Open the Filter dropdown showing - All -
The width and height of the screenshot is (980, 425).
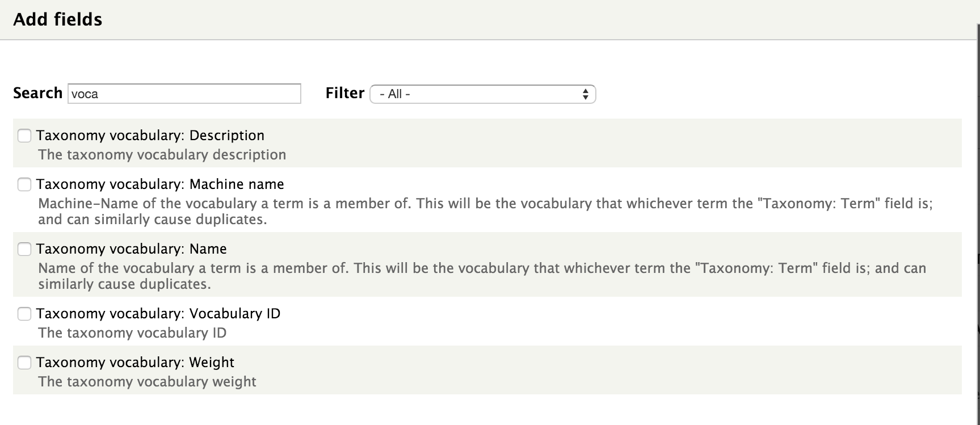[481, 94]
